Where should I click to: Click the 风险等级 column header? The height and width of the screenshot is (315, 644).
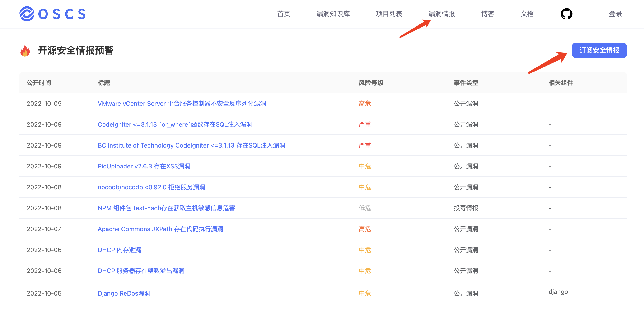371,83
